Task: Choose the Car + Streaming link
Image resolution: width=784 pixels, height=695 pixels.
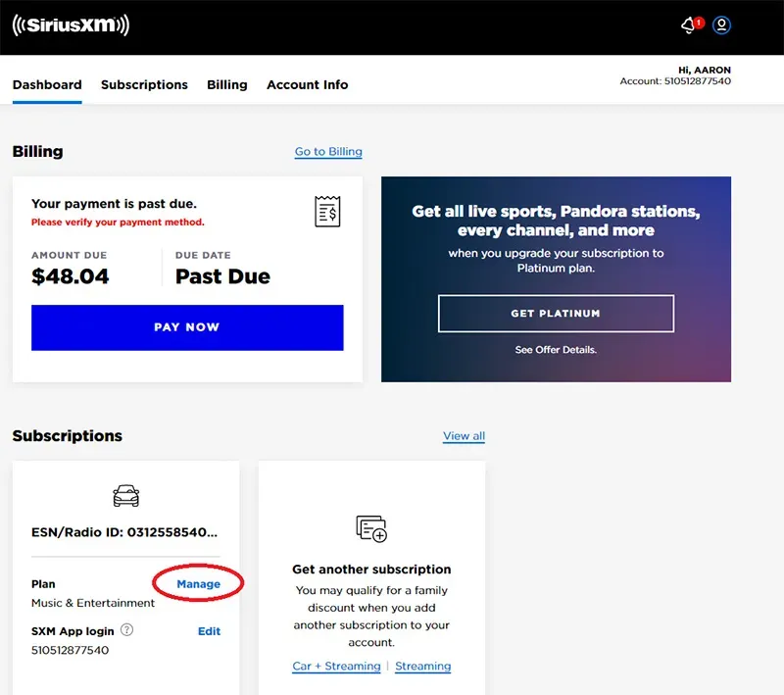Action: (x=336, y=667)
